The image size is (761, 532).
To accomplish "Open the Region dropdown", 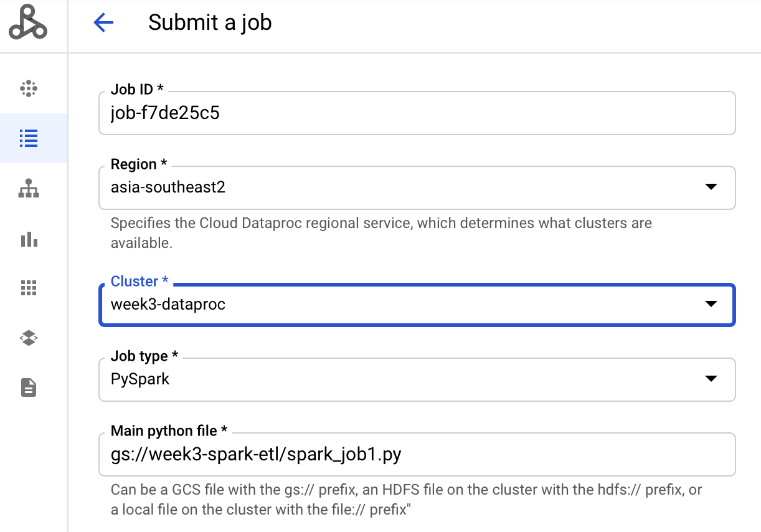I will (710, 188).
